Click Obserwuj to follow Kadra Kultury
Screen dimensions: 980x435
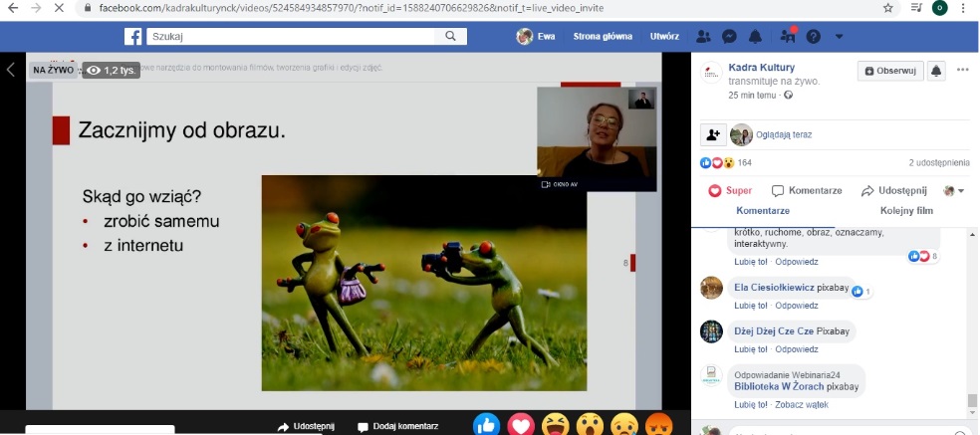[x=889, y=71]
